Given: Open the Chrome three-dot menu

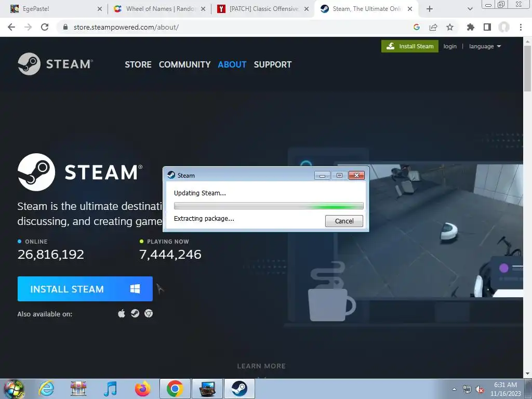Looking at the screenshot, I should click(521, 27).
